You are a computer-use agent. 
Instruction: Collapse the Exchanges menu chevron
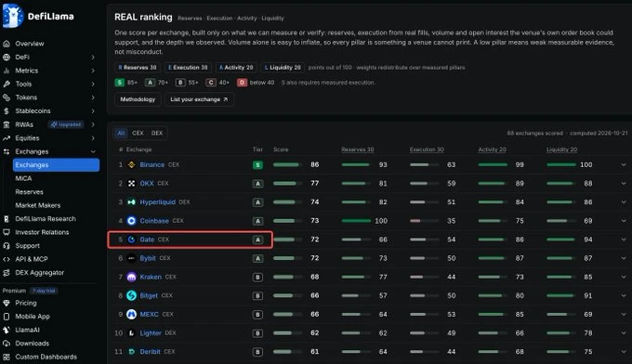pyautogui.click(x=93, y=151)
